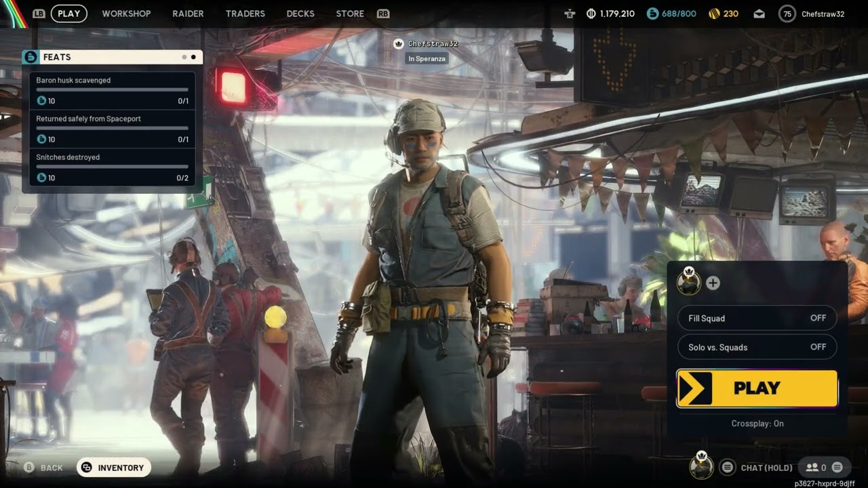The height and width of the screenshot is (488, 868).
Task: Click the CHAT (HOLD) label
Action: coord(766,468)
